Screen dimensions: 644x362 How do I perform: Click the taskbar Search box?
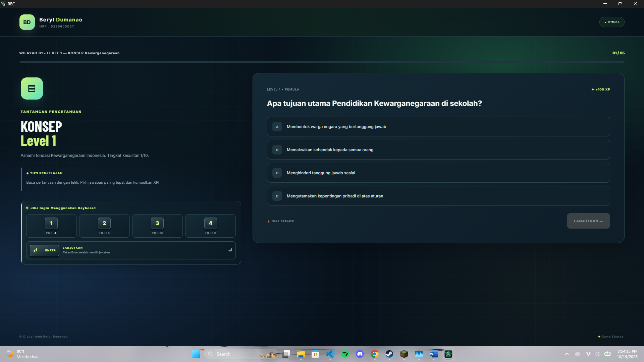point(241,354)
